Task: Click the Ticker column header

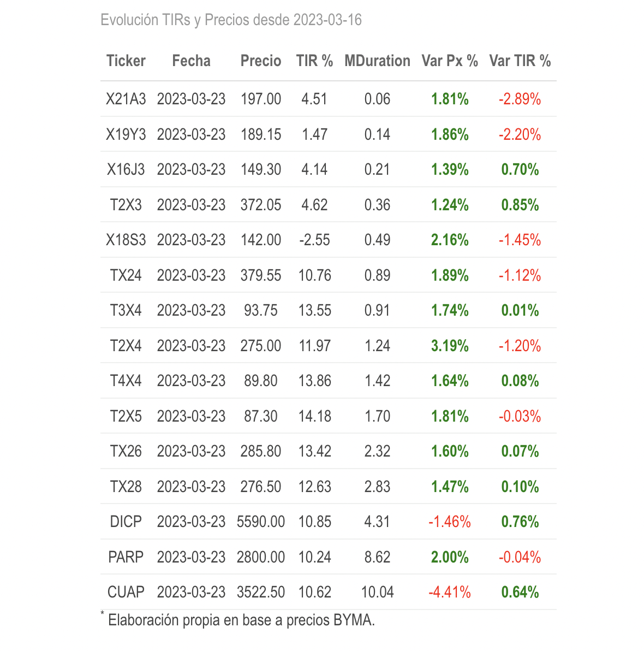Action: pyautogui.click(x=126, y=61)
